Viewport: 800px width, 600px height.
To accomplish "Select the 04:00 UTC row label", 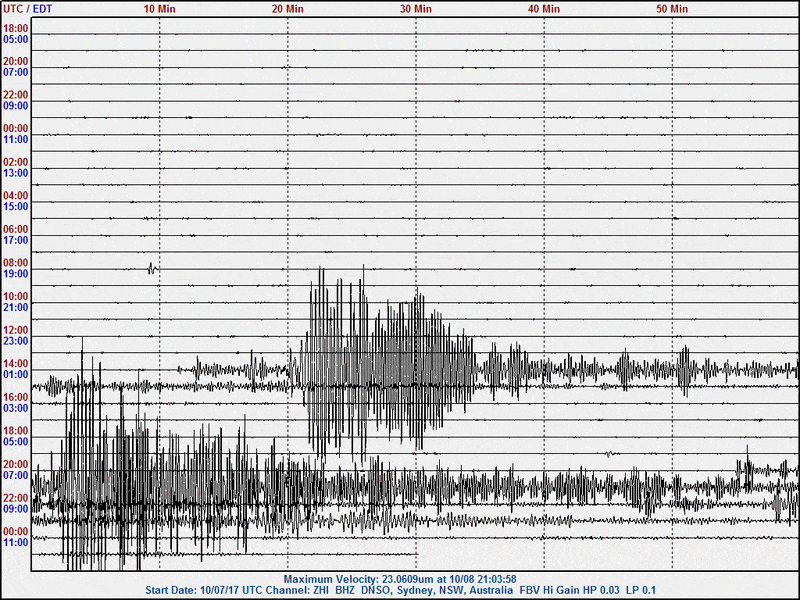I will coord(15,196).
